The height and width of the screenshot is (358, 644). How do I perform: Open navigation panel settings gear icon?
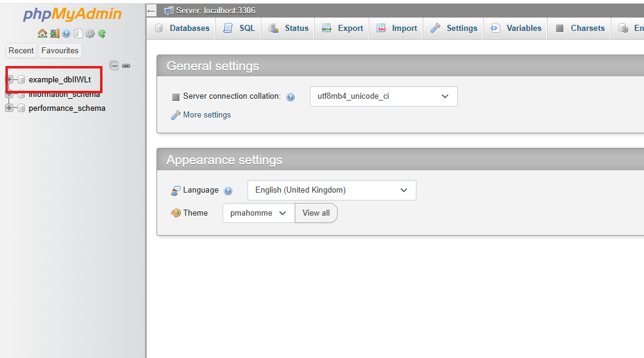pos(90,34)
